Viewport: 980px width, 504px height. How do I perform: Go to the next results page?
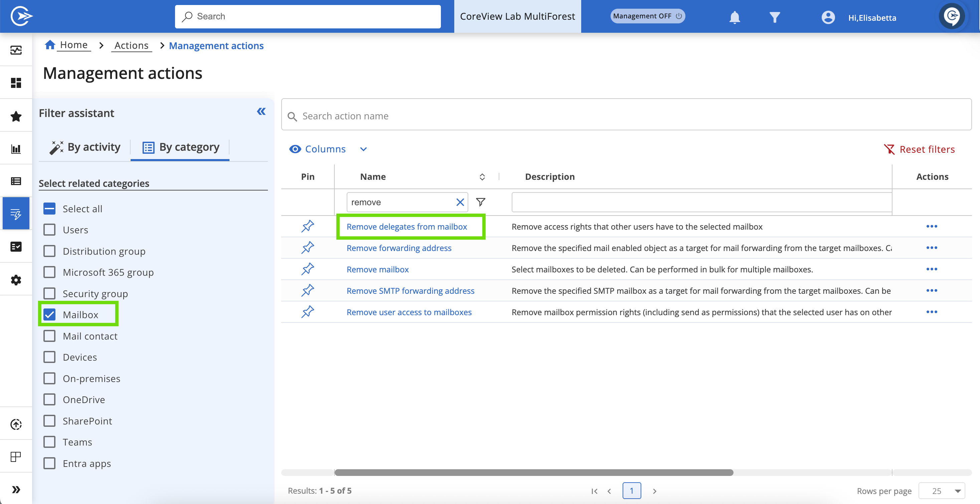click(x=654, y=491)
